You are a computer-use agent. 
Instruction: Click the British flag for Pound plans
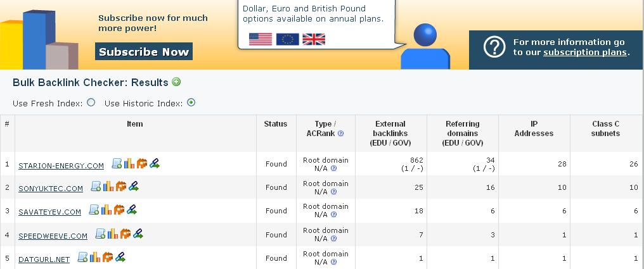(x=314, y=39)
